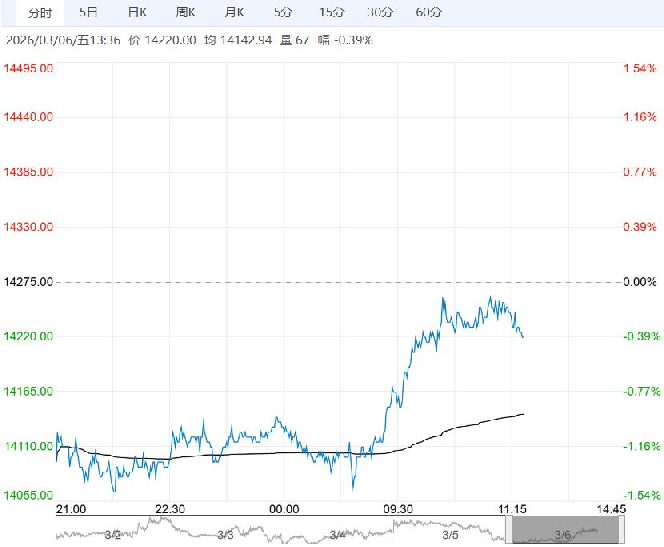Jump to 3/5 on the overview timeline
664x547 pixels.
coord(450,535)
